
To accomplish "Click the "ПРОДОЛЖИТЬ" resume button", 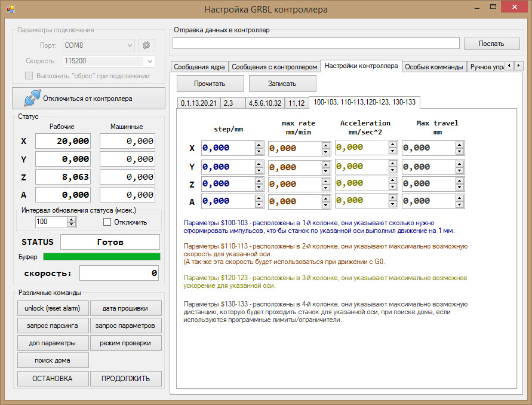I will 125,379.
